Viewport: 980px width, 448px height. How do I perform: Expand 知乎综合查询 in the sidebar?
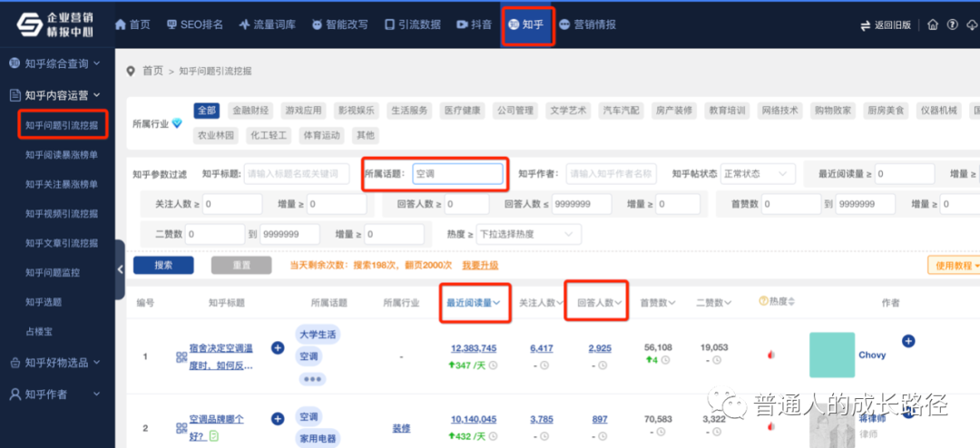(x=62, y=63)
